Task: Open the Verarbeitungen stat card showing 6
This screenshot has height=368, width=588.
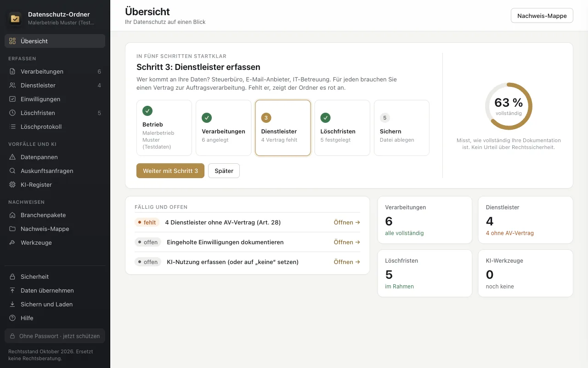Action: (425, 220)
